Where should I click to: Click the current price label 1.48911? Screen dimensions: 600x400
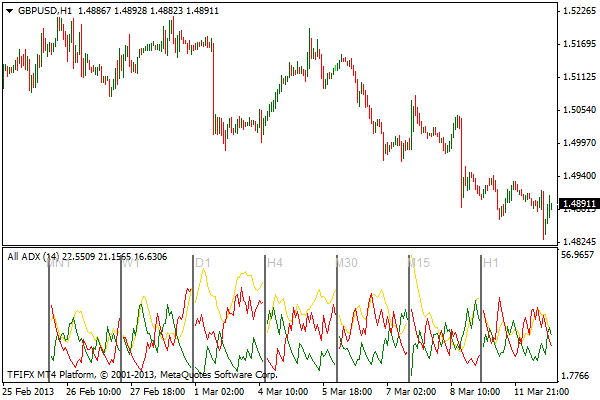point(574,203)
